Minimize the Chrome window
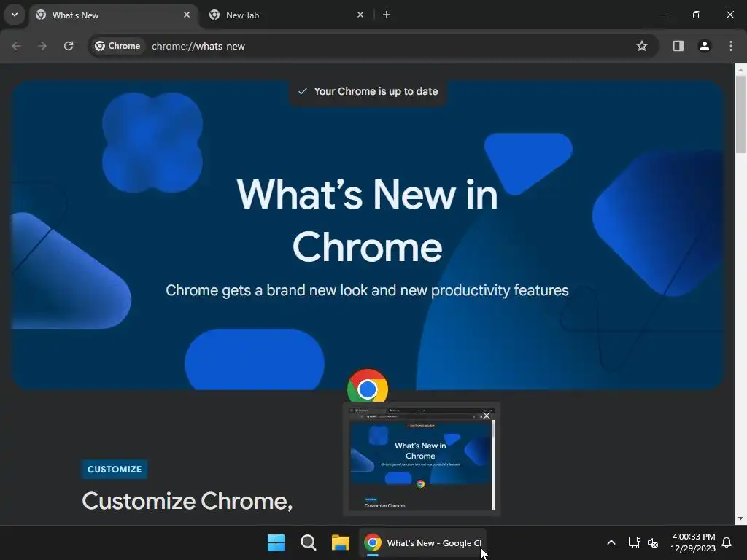 tap(662, 15)
